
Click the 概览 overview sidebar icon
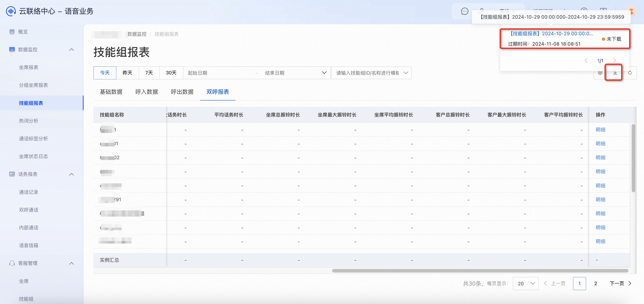pyautogui.click(x=12, y=32)
